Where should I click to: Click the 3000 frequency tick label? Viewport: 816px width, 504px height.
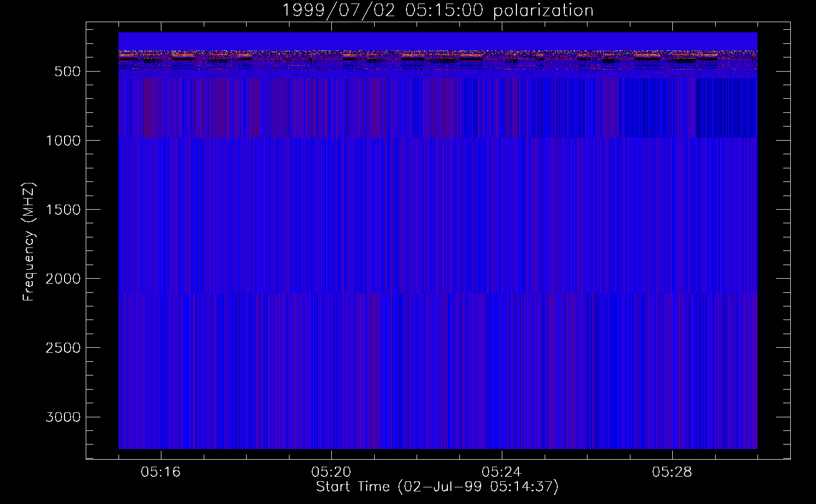pyautogui.click(x=63, y=417)
